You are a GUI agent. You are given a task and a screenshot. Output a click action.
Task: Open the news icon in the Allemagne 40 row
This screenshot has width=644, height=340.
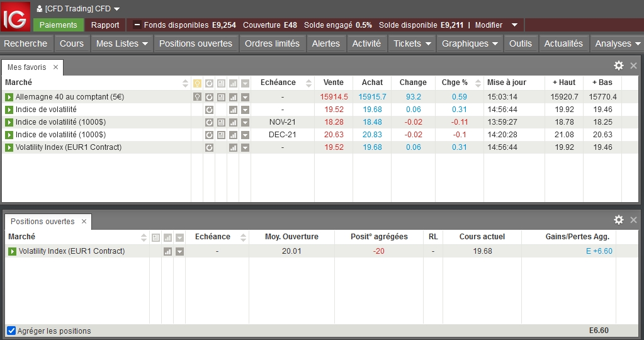click(221, 97)
